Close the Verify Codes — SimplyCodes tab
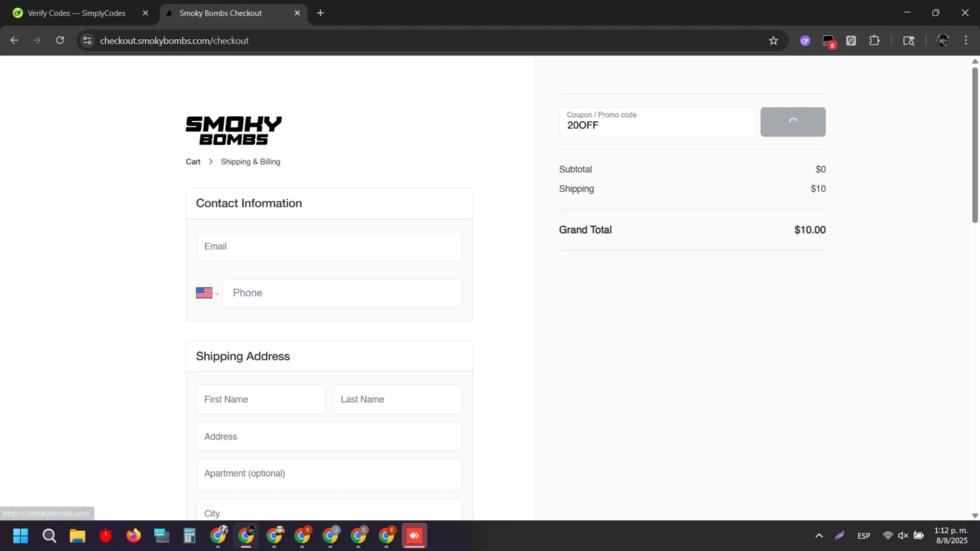The width and height of the screenshot is (980, 551). coord(145,13)
